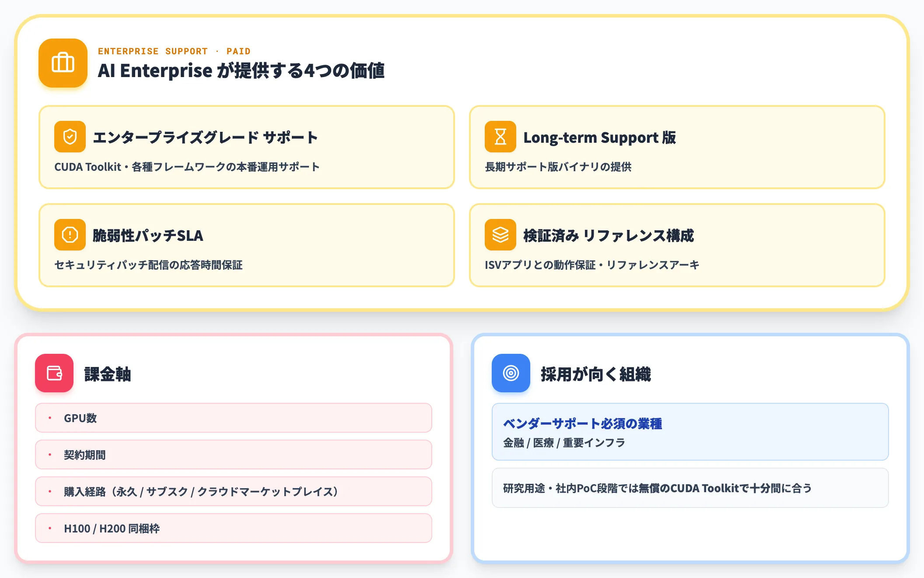Click the 脆弱性パッチSLA title
The image size is (924, 578).
(x=148, y=236)
